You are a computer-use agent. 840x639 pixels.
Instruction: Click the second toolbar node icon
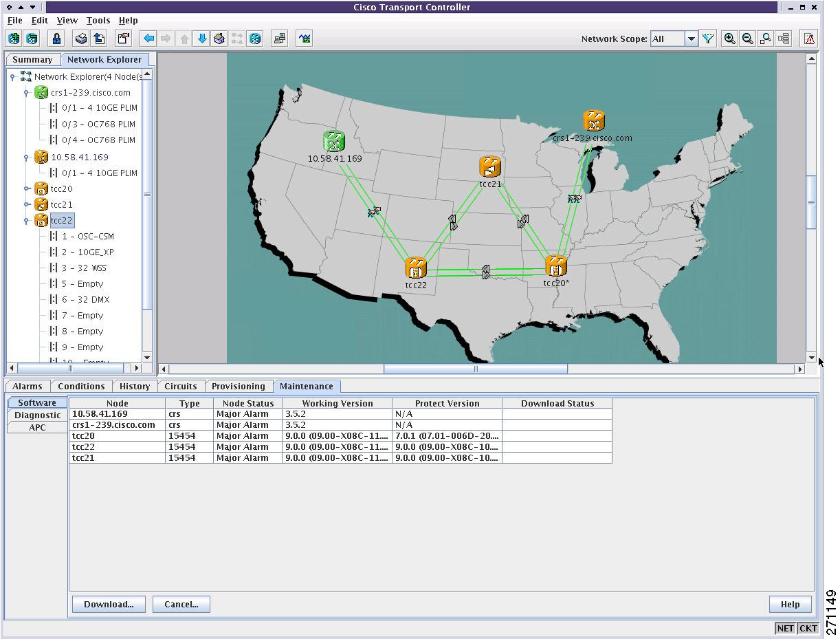[x=32, y=39]
